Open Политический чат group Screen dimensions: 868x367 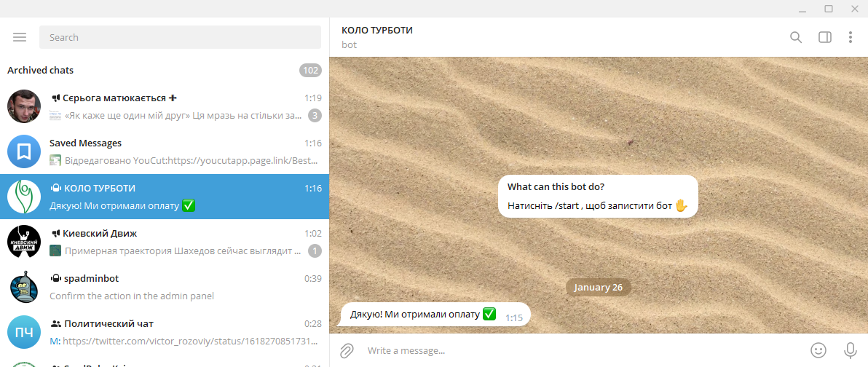[165, 332]
